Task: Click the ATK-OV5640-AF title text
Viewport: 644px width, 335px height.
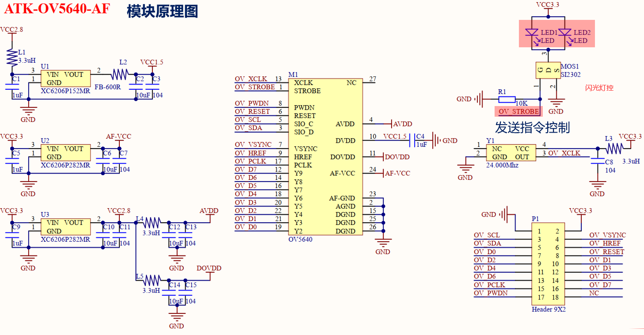Action: pyautogui.click(x=57, y=9)
